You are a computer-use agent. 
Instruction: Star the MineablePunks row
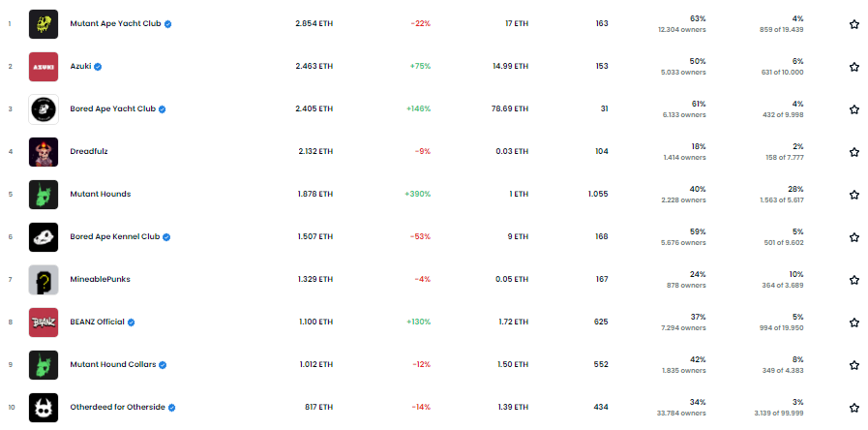coord(854,280)
